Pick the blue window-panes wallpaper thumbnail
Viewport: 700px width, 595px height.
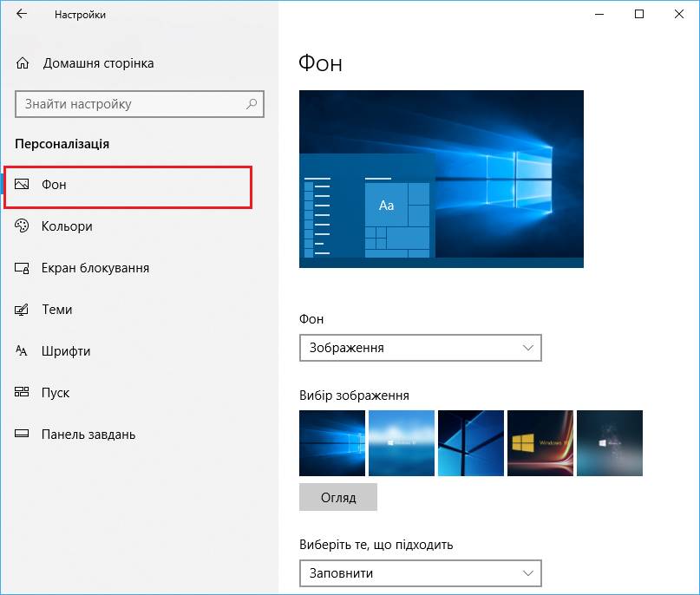pyautogui.click(x=470, y=443)
